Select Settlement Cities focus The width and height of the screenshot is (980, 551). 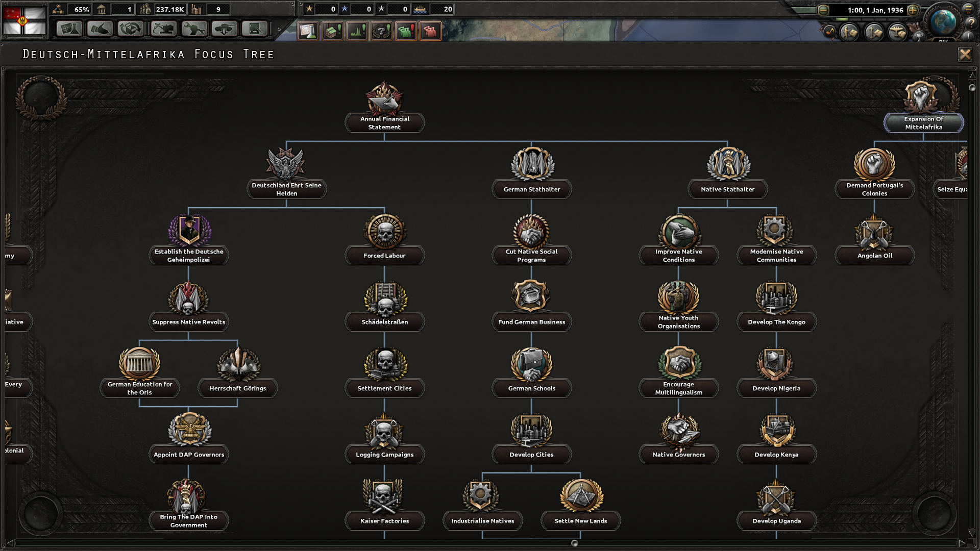click(384, 372)
